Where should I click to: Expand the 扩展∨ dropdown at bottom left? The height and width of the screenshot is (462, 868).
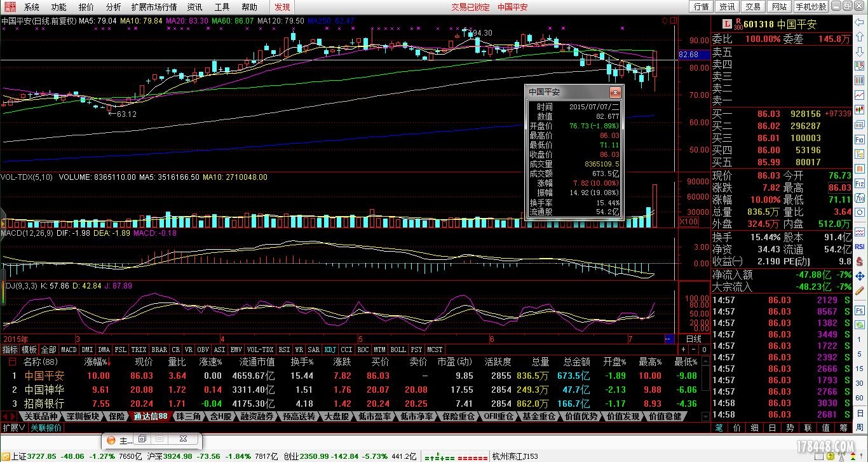click(13, 428)
